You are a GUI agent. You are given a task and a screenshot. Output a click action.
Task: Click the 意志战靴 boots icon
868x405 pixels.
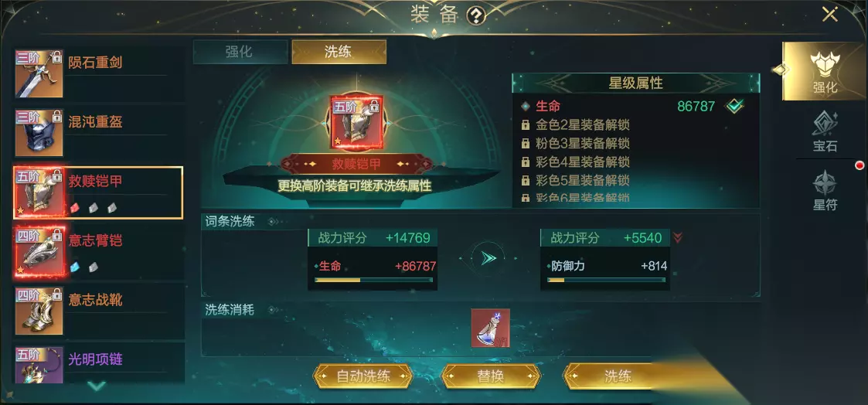point(39,311)
